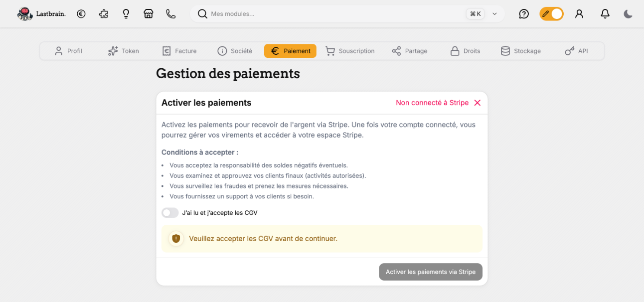Click the puzzle-piece modules icon

[104, 13]
